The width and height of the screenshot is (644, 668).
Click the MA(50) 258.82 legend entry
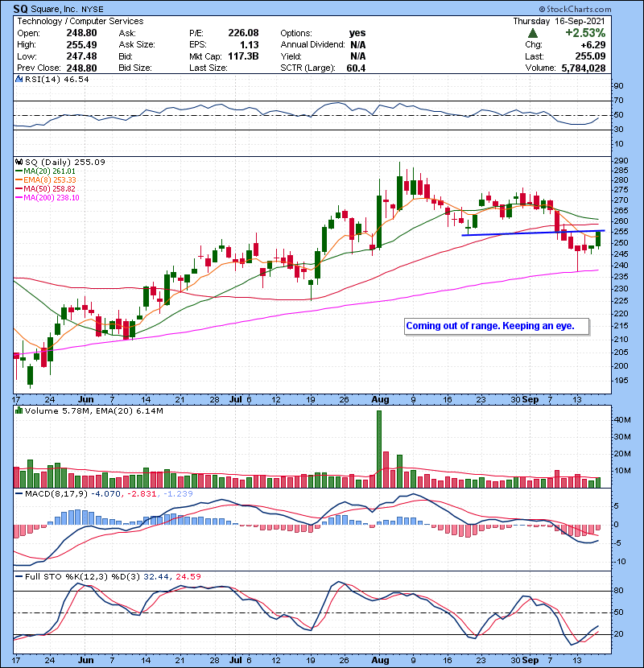point(46,188)
